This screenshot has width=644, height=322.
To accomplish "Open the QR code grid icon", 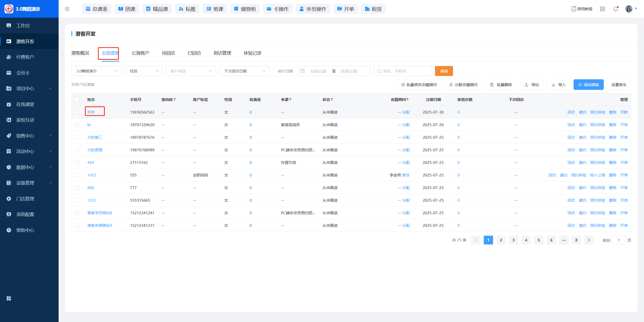I will click(602, 9).
